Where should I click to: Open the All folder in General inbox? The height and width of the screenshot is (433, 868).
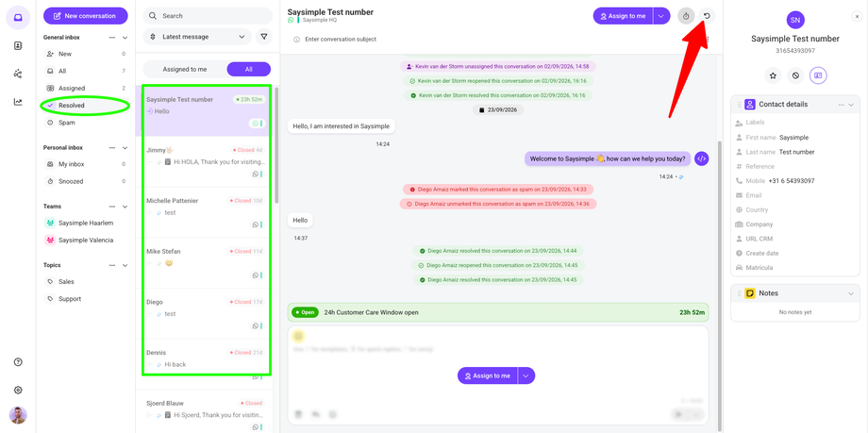[86, 72]
